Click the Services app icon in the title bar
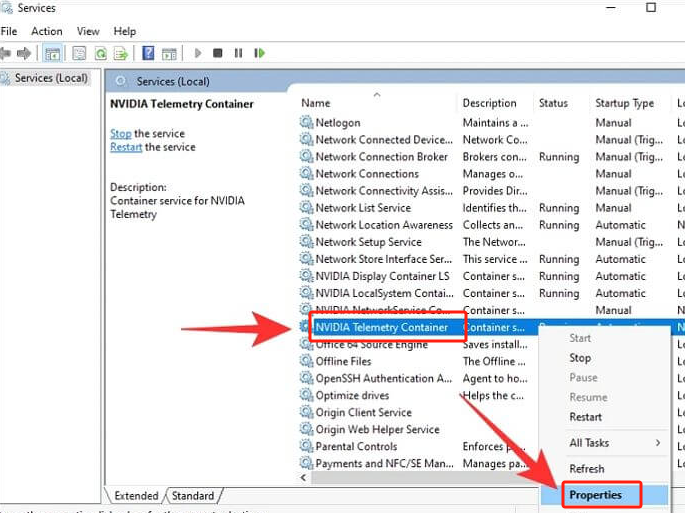Viewport: 685px width, 513px height. click(x=6, y=7)
